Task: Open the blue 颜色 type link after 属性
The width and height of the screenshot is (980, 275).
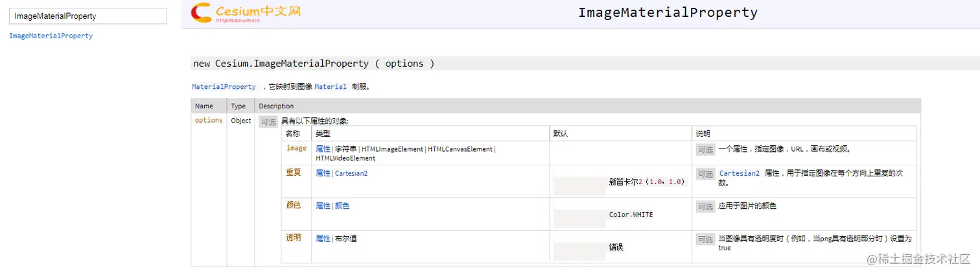Action: tap(342, 206)
